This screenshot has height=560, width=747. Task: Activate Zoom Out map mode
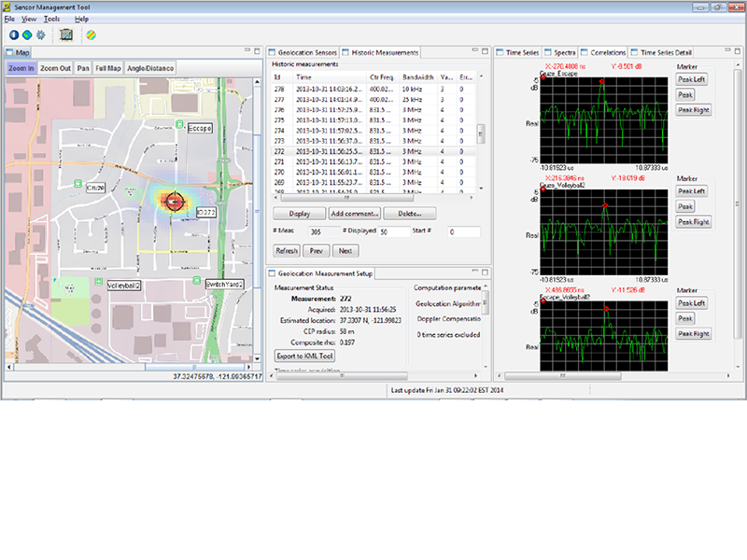(x=55, y=68)
